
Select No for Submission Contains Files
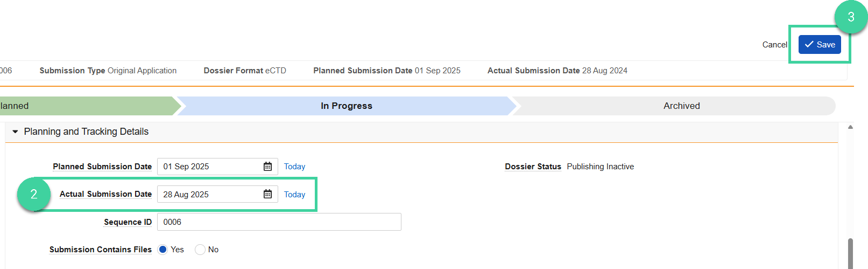coord(200,250)
